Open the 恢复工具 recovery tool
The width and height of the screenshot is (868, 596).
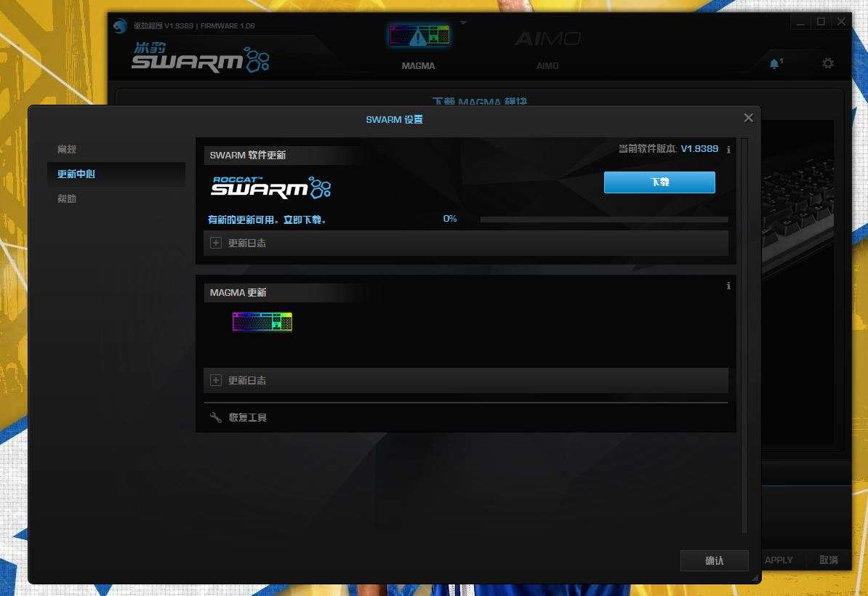[x=238, y=417]
